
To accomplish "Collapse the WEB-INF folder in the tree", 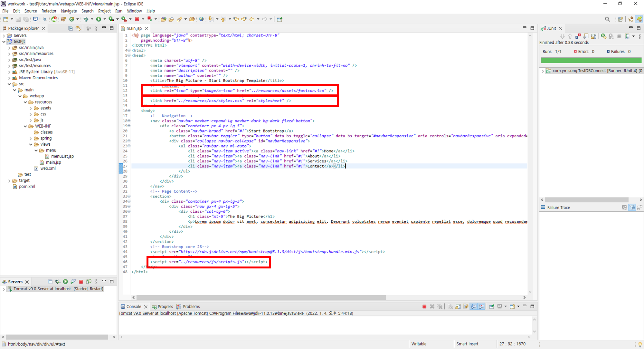I will (x=25, y=126).
